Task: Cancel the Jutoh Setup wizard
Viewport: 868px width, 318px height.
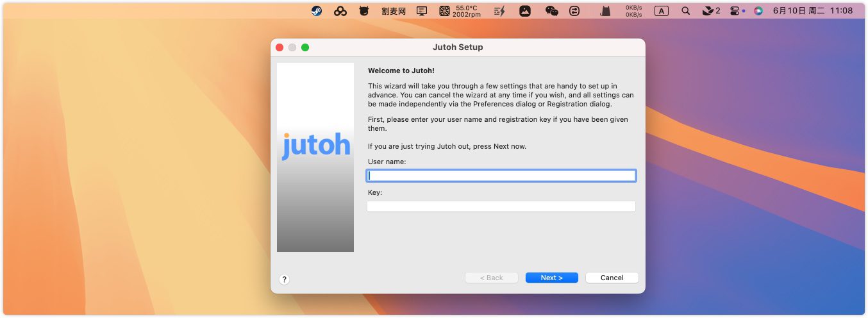Action: click(612, 278)
